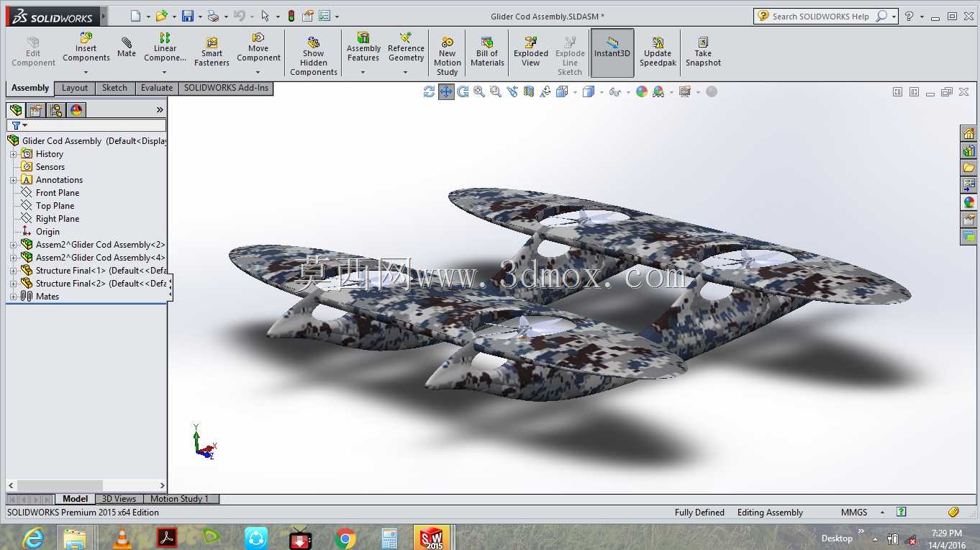Open the Assembly Features dropdown arrow
The image size is (980, 550).
coord(363,72)
